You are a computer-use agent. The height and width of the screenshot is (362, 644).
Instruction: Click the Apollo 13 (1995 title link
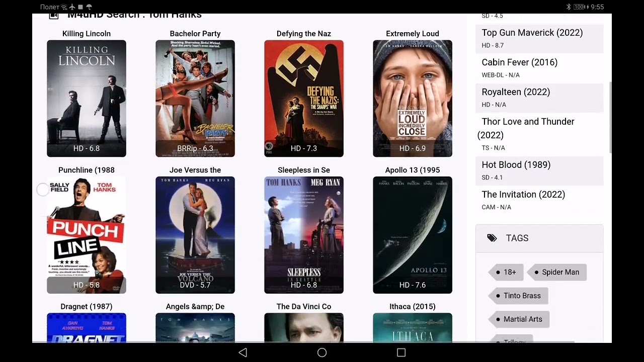click(413, 170)
